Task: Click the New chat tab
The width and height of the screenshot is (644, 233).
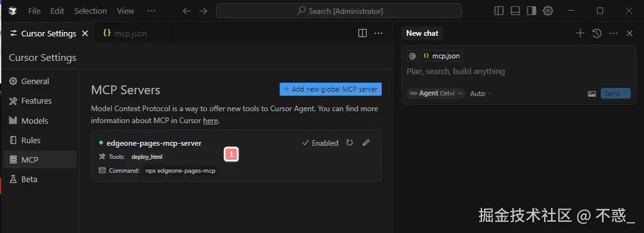Action: click(x=422, y=33)
